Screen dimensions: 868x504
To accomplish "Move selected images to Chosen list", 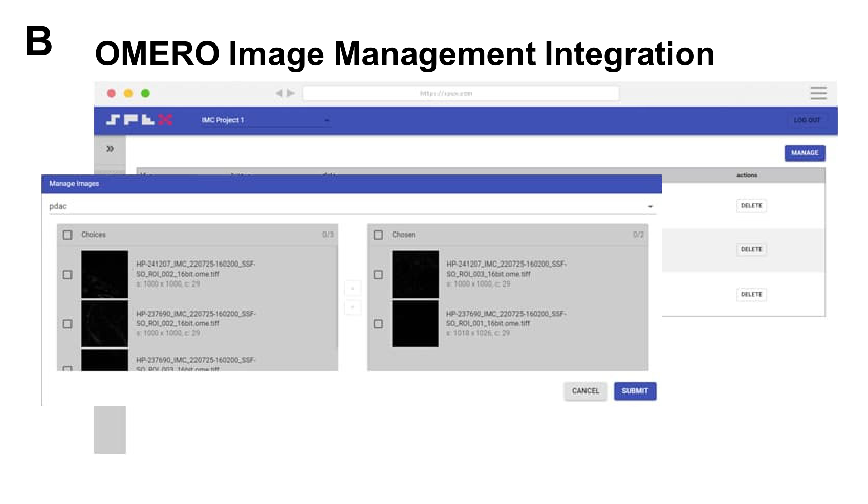I will [353, 288].
